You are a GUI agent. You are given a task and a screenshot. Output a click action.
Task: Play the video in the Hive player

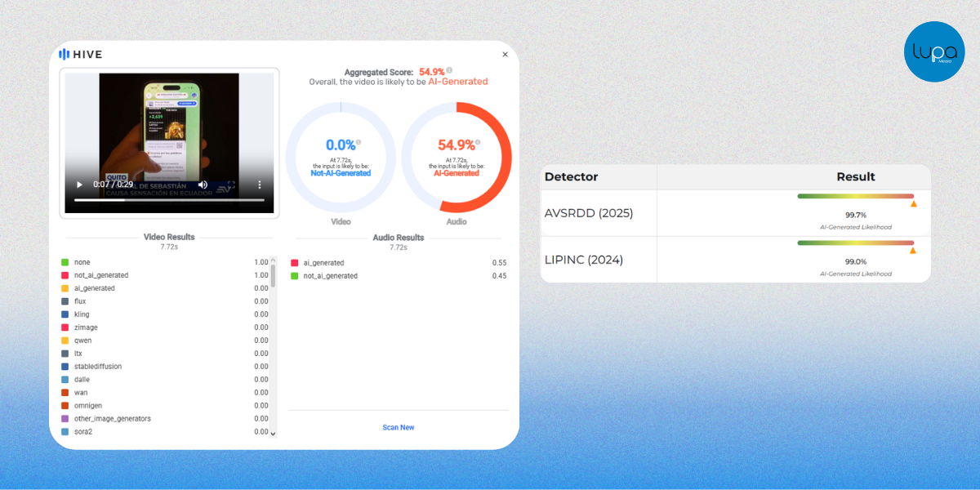click(79, 185)
